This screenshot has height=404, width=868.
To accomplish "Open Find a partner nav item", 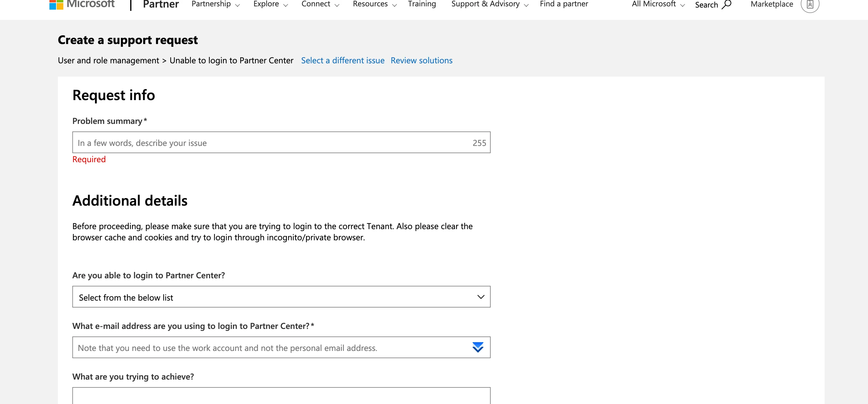I will click(564, 4).
